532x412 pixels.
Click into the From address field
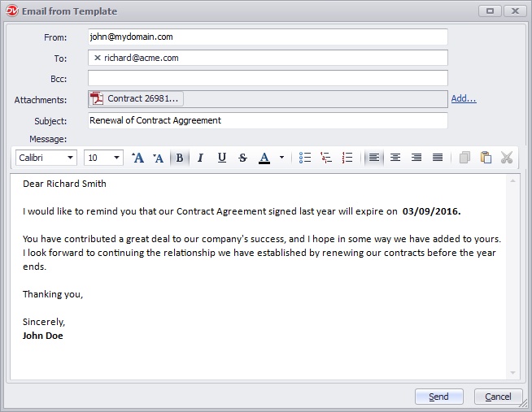click(268, 37)
